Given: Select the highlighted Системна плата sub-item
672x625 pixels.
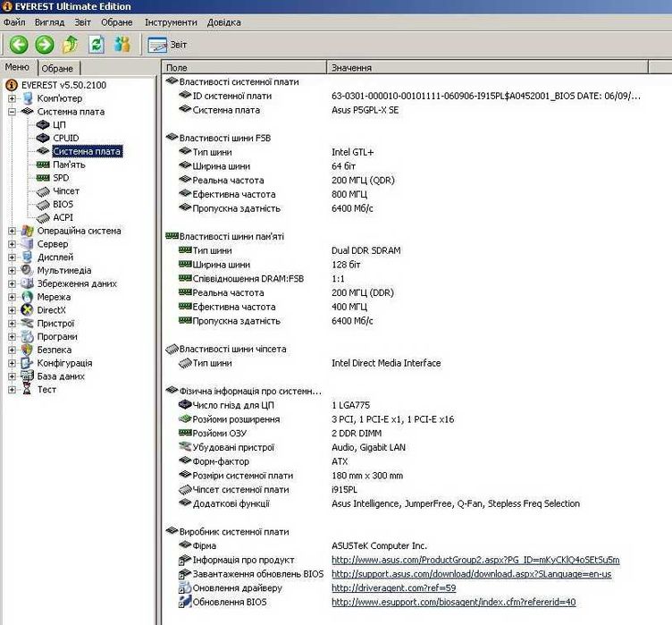Looking at the screenshot, I should coord(87,151).
